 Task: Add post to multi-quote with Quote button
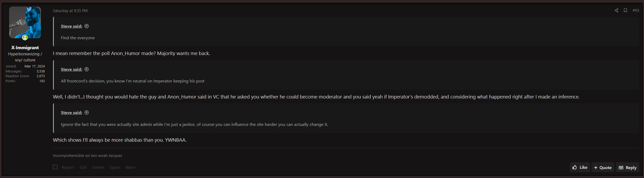(603, 167)
